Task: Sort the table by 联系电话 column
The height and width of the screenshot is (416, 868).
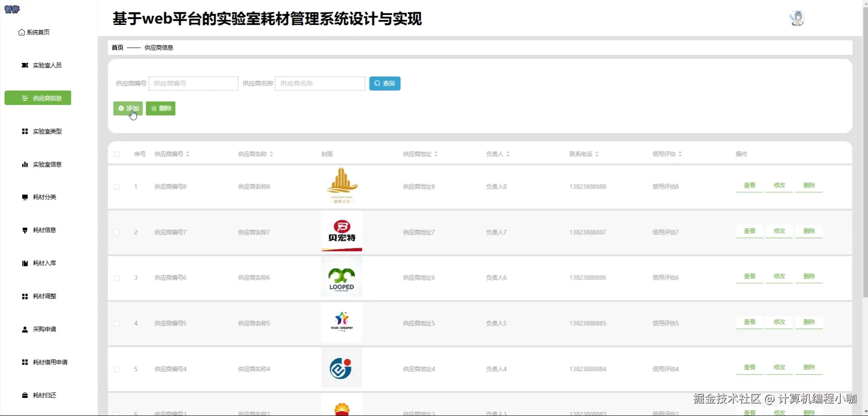Action: click(x=597, y=154)
